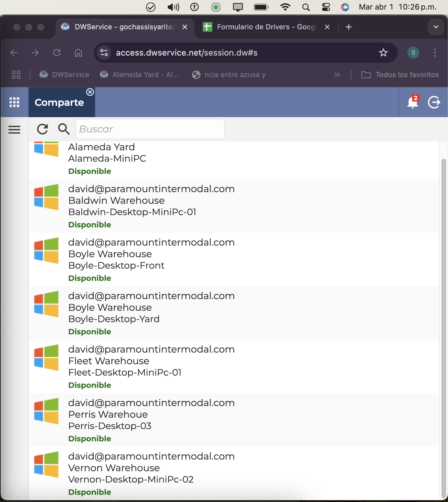The height and width of the screenshot is (502, 448).
Task: Open Siri from the menu bar
Action: tap(345, 7)
